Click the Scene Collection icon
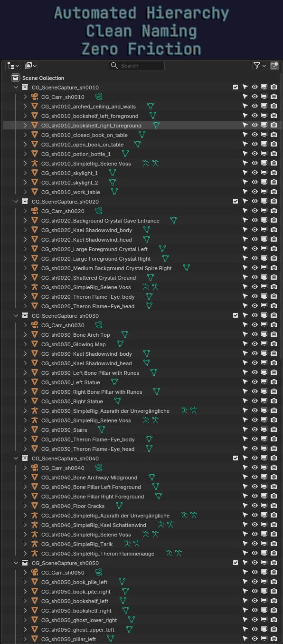This screenshot has height=644, width=283. 15,78
